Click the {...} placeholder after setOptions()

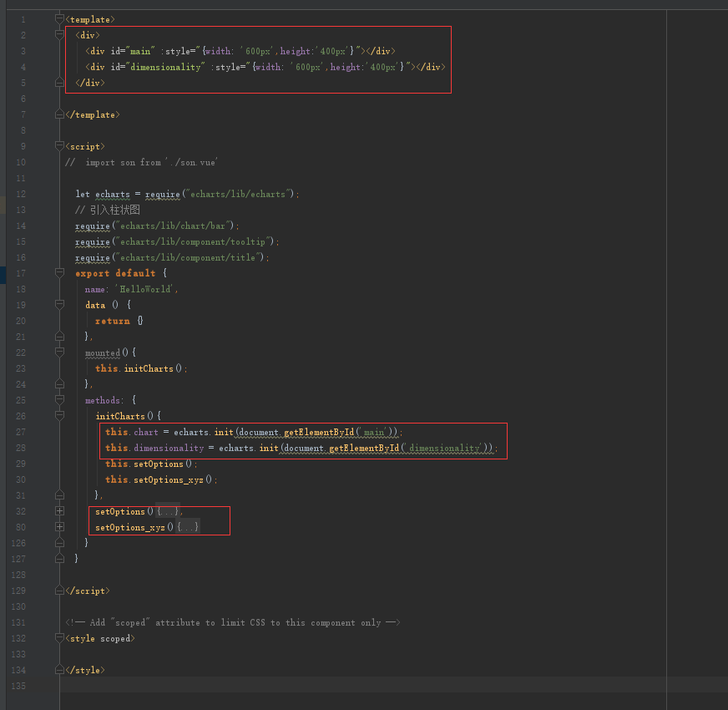coord(168,511)
